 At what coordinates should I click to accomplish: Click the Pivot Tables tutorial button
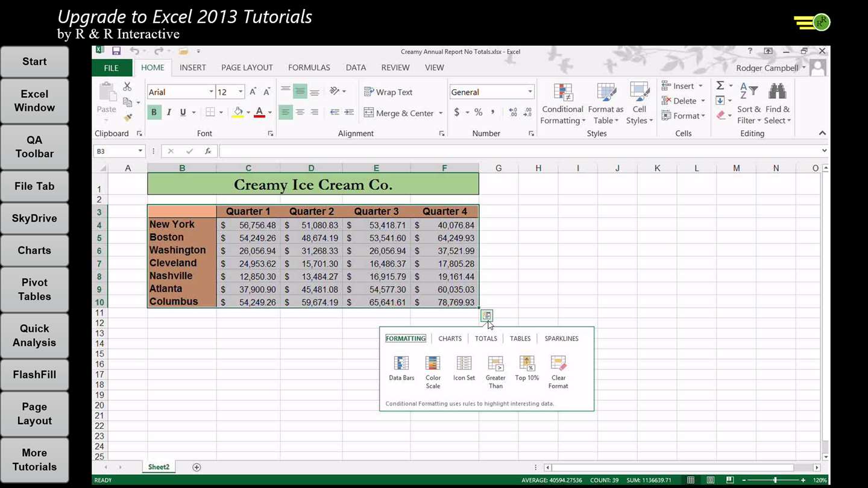point(34,289)
